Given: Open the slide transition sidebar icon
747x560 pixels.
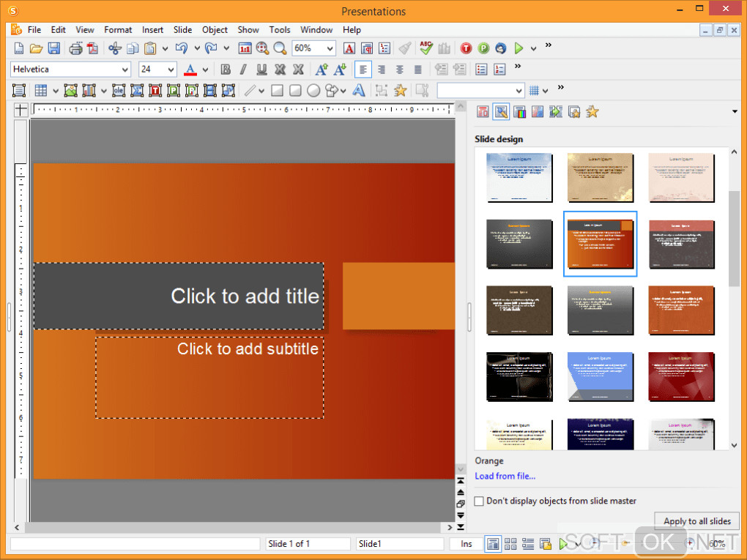Looking at the screenshot, I should tap(556, 112).
